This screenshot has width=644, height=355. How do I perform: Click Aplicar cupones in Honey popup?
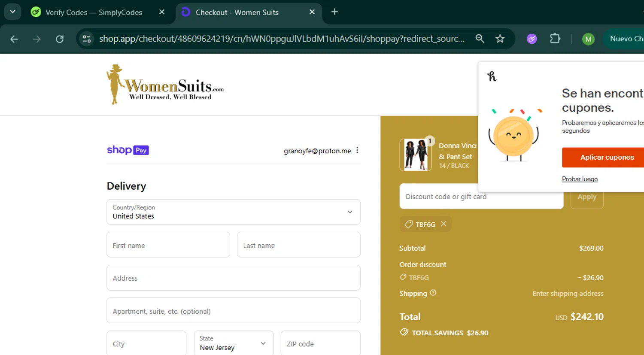603,158
